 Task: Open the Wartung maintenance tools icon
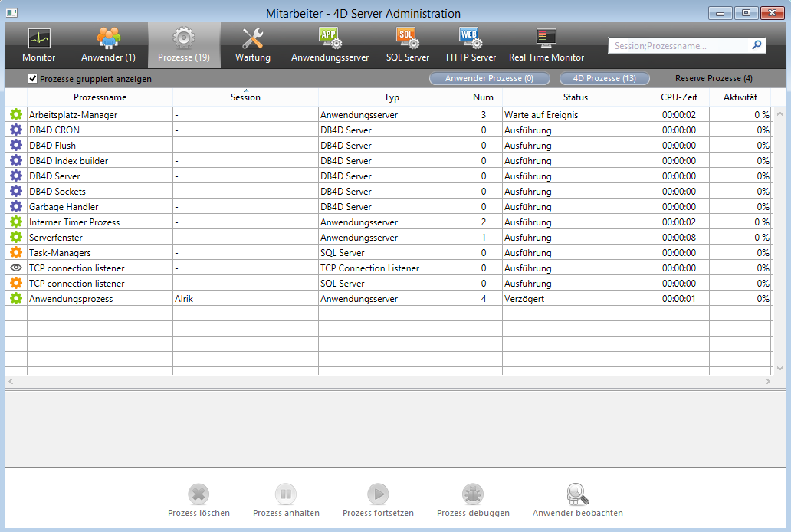252,38
